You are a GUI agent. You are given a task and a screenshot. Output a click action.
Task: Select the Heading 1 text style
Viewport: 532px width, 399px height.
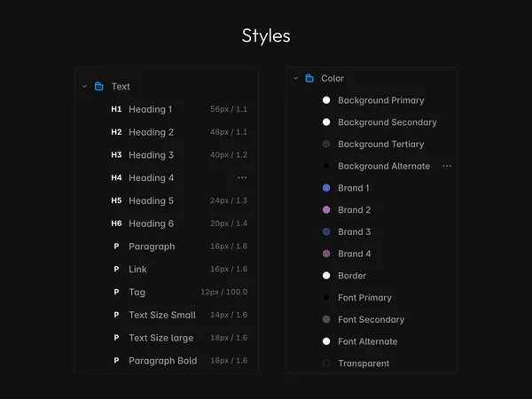[x=151, y=109]
